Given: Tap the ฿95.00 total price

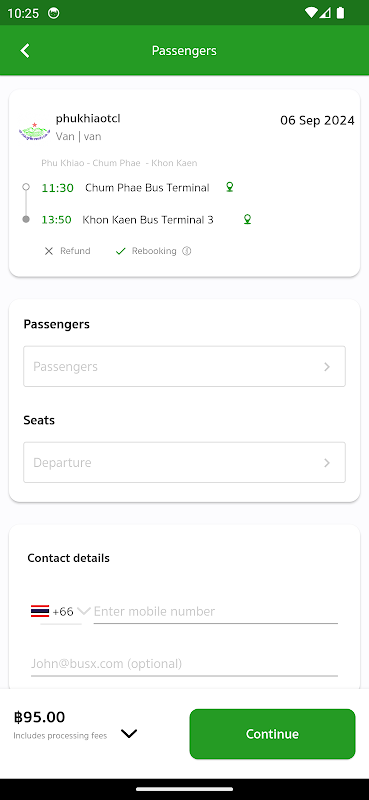Looking at the screenshot, I should tap(39, 717).
